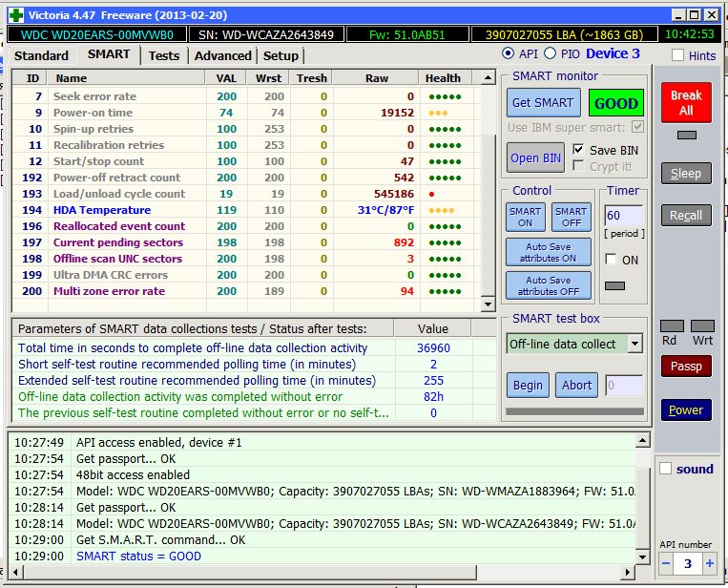Turn Auto Save attributes OFF

click(549, 285)
